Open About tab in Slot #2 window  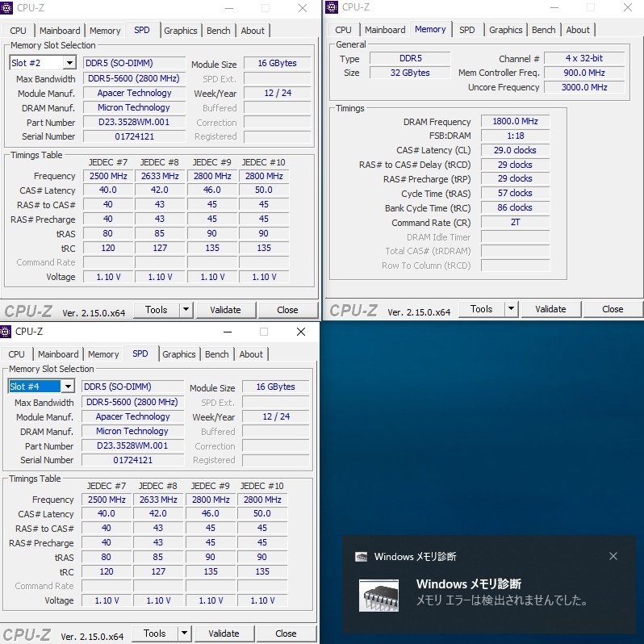253,31
